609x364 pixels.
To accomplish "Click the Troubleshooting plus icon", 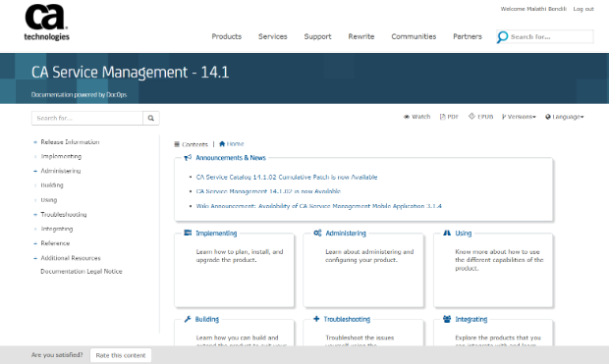I will [x=316, y=319].
